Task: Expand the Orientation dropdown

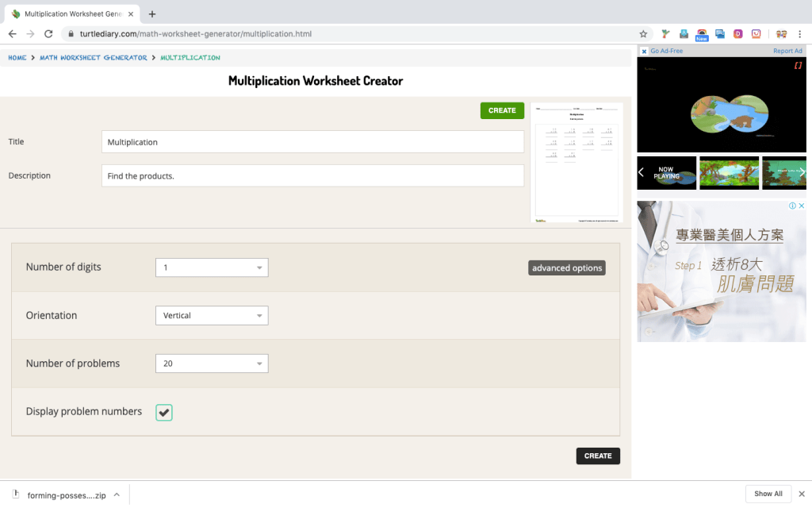Action: point(212,316)
